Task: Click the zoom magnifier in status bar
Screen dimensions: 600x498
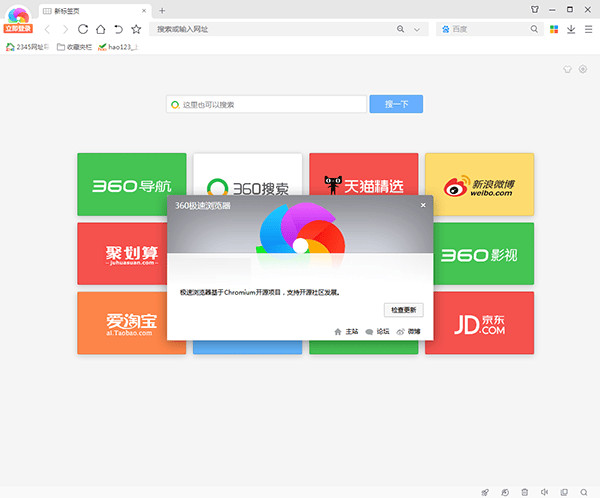Action: (584, 492)
